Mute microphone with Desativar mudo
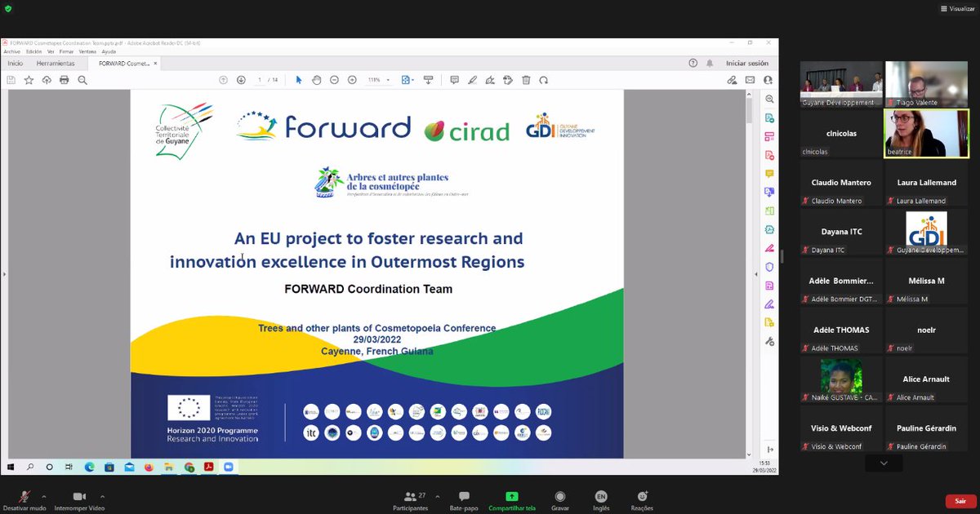Screen dimensions: 980x514 coord(26,499)
